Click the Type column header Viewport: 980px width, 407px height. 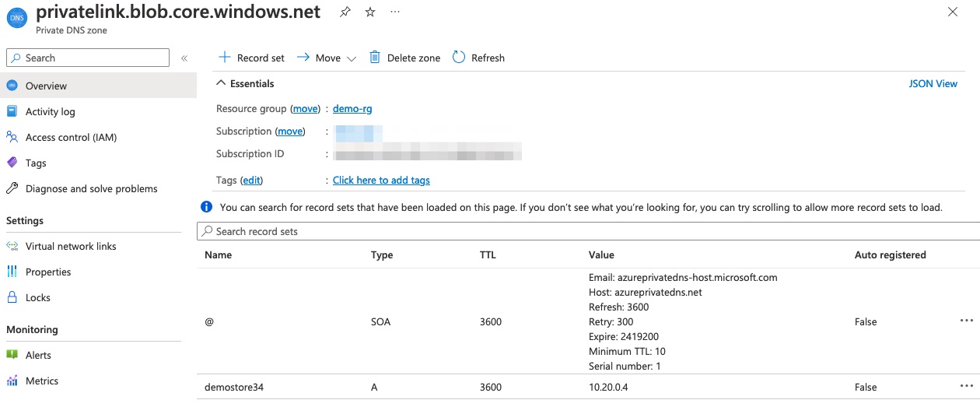tap(382, 254)
